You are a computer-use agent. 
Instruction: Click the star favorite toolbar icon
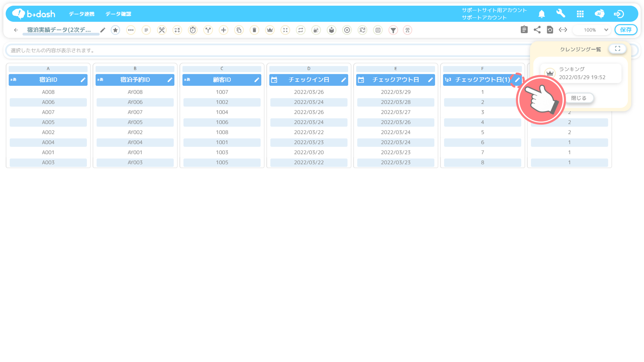click(x=116, y=30)
